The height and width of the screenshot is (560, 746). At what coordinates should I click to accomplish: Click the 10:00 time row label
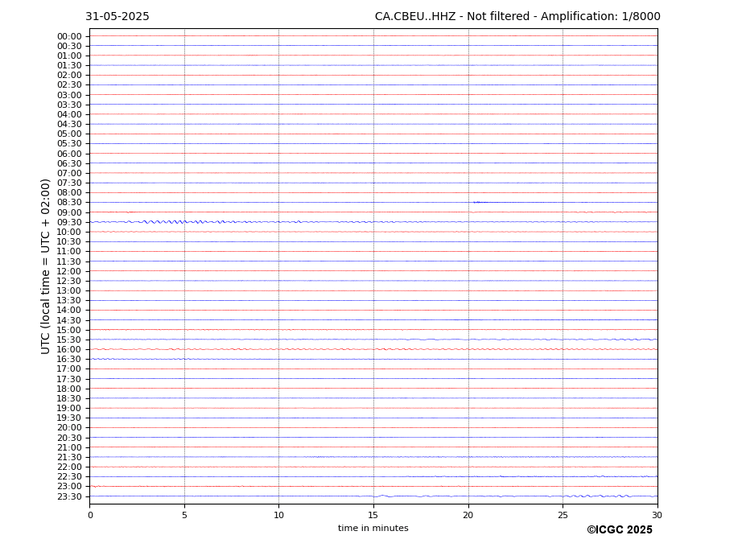point(69,233)
